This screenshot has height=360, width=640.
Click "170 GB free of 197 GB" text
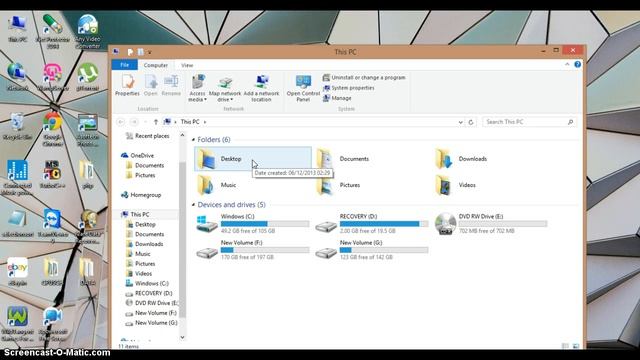tap(247, 257)
